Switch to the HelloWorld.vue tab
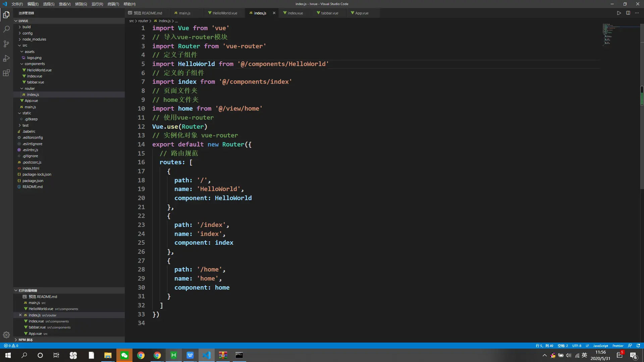The width and height of the screenshot is (644, 362). 224,13
